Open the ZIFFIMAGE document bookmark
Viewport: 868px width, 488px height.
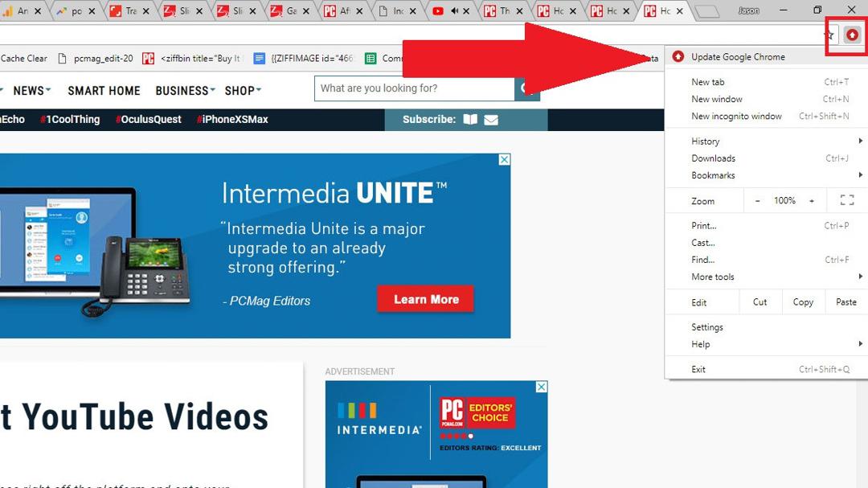tap(304, 58)
